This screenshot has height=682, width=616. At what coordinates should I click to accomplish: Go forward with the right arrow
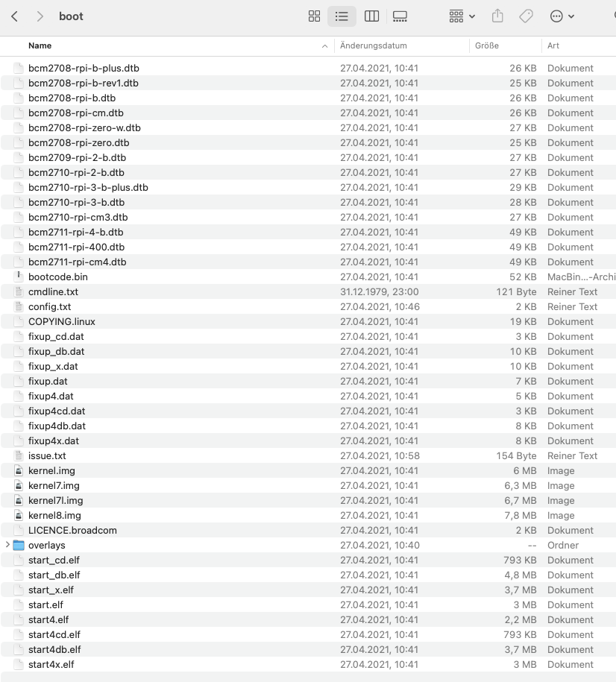tap(40, 16)
